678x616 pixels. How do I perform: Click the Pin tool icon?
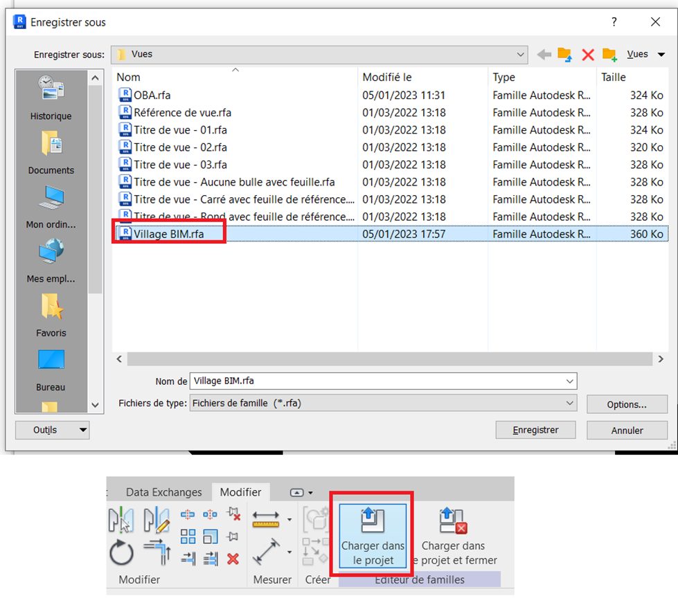click(233, 536)
